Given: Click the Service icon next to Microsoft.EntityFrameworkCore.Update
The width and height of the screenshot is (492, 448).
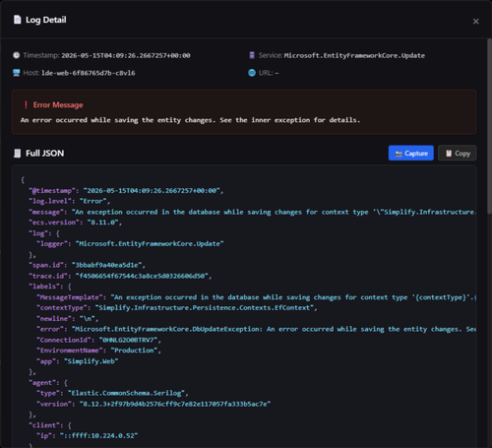Looking at the screenshot, I should (252, 55).
